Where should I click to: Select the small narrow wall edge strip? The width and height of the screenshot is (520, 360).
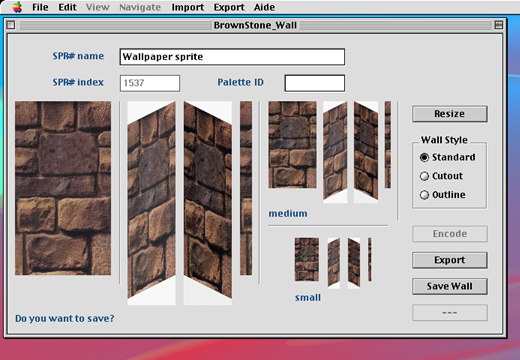tap(370, 259)
